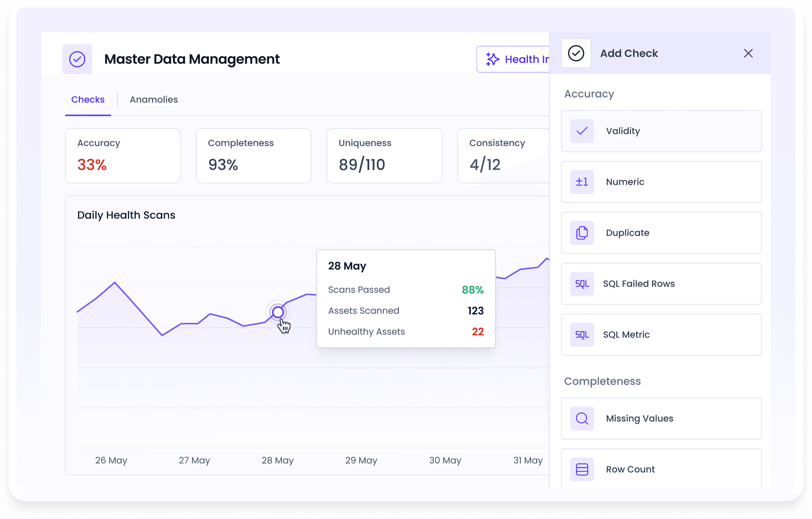
Task: Open the SQL Failed Rows check icon
Action: tap(582, 284)
